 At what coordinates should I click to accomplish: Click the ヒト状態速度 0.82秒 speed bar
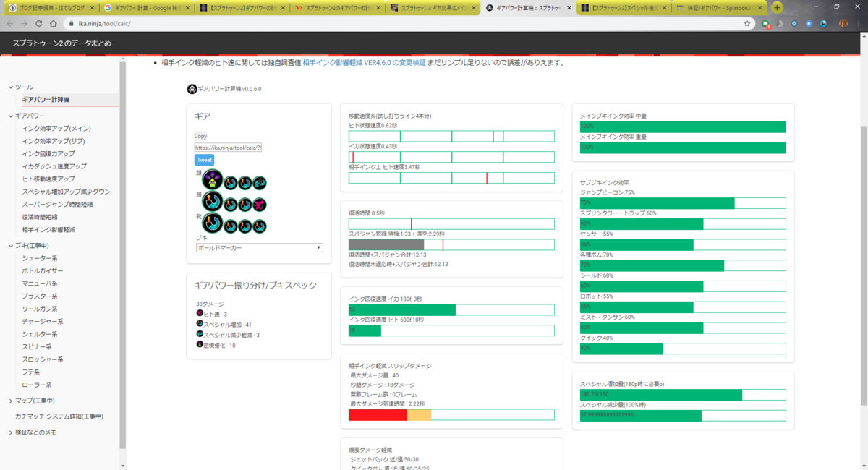coord(451,136)
